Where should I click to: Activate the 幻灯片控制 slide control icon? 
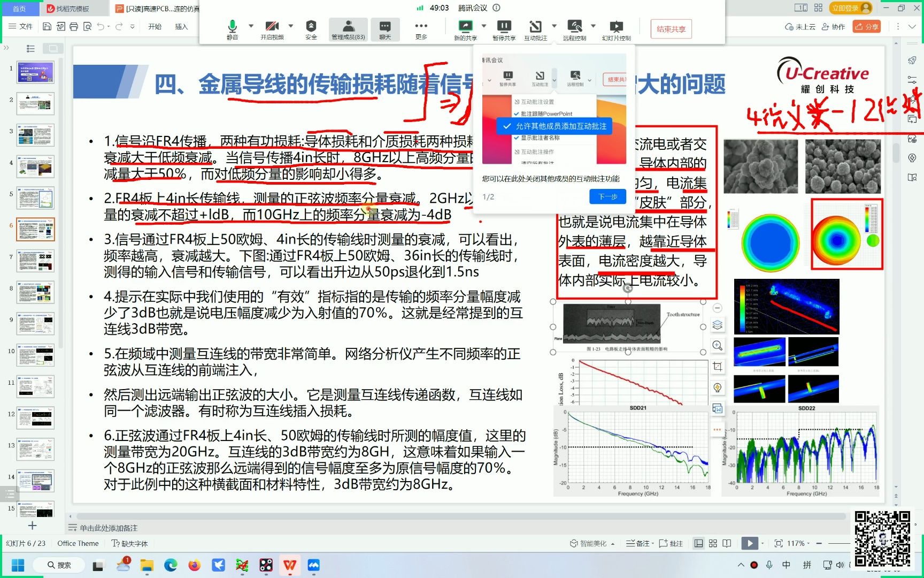pyautogui.click(x=616, y=26)
